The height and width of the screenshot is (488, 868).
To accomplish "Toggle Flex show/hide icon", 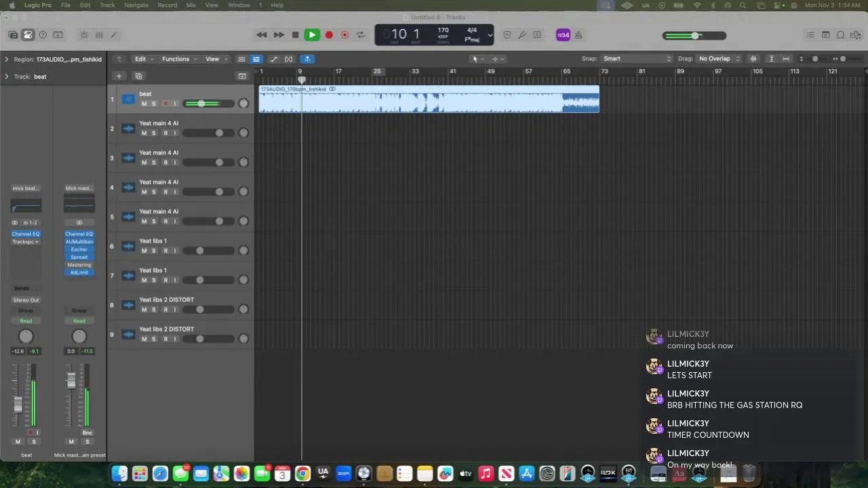I will (289, 59).
